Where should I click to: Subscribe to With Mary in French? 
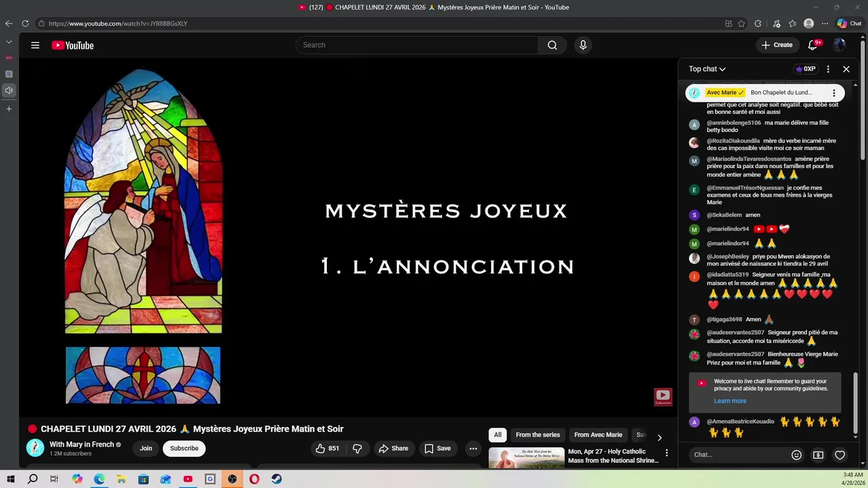pyautogui.click(x=184, y=448)
